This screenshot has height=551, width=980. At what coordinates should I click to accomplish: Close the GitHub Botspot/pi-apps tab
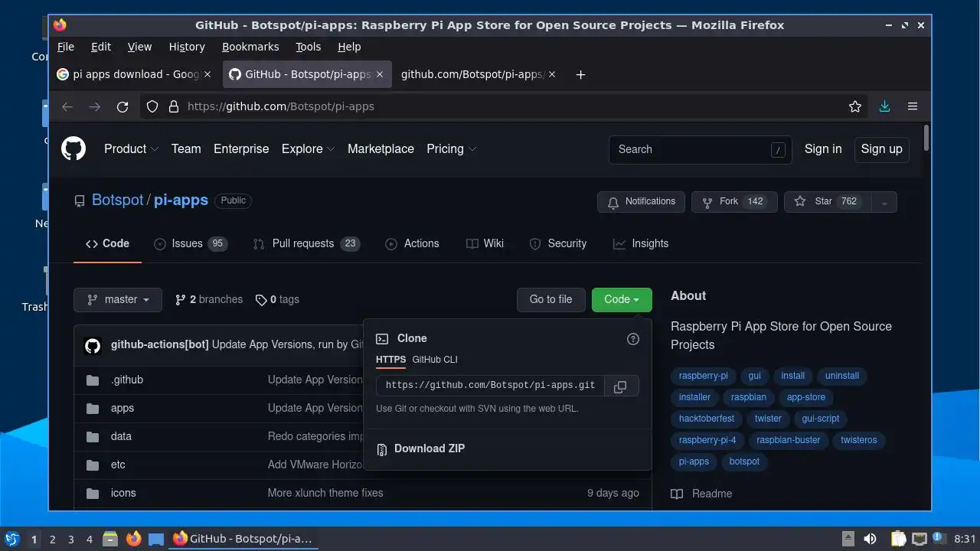378,74
